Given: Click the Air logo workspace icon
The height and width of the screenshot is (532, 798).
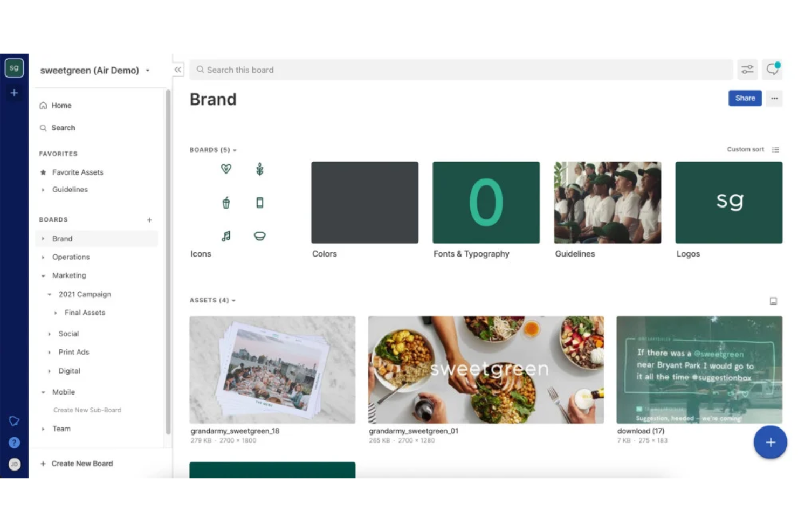Looking at the screenshot, I should (x=14, y=67).
